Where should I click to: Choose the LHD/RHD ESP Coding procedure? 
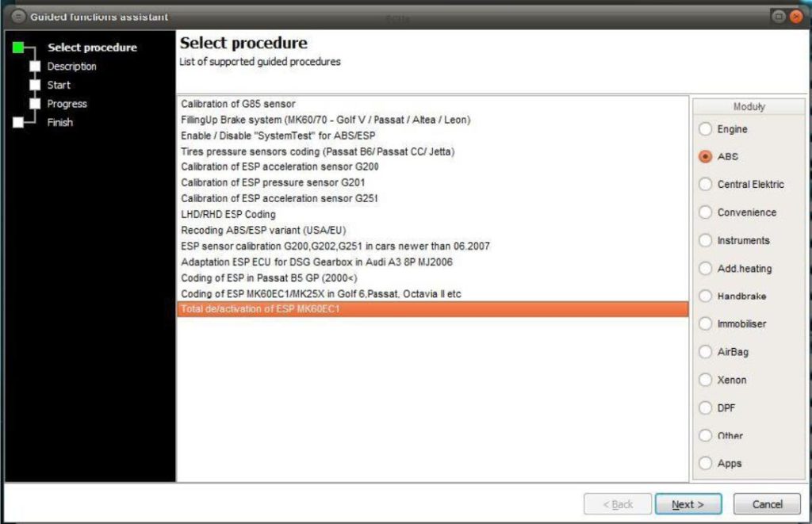[230, 214]
